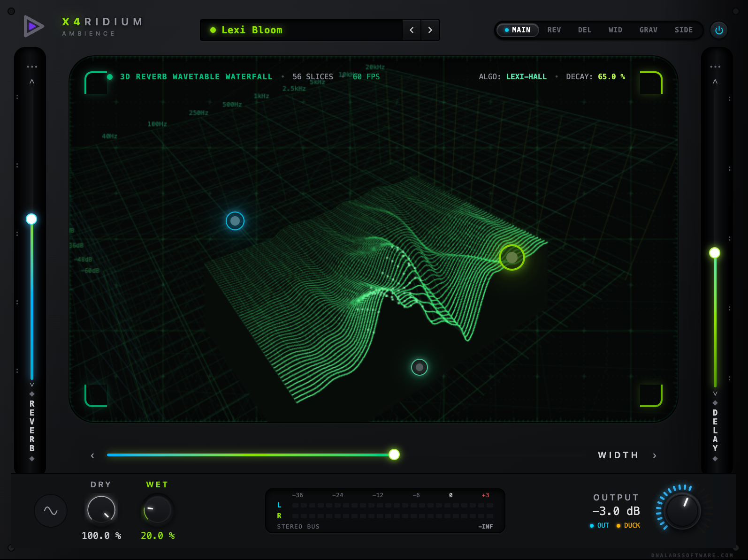This screenshot has height=560, width=748.
Task: Select the DUCK mode option
Action: click(x=628, y=526)
